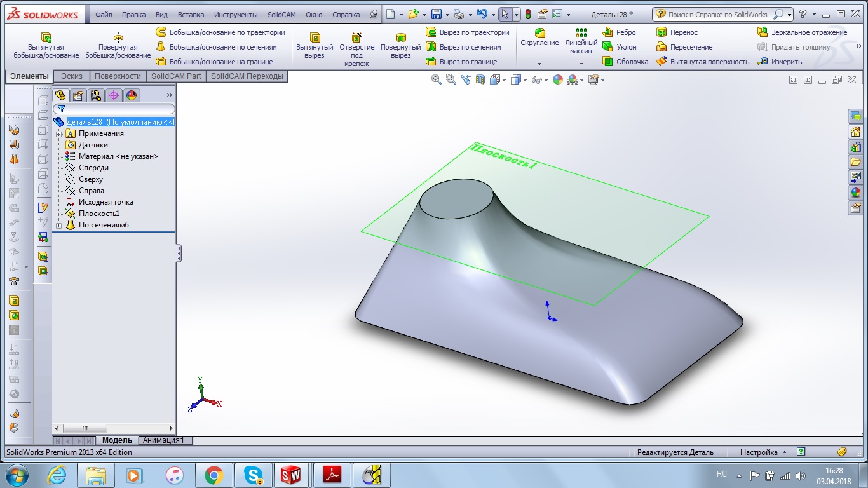Click Вырез по траектории swept cut
868x488 pixels.
(468, 32)
